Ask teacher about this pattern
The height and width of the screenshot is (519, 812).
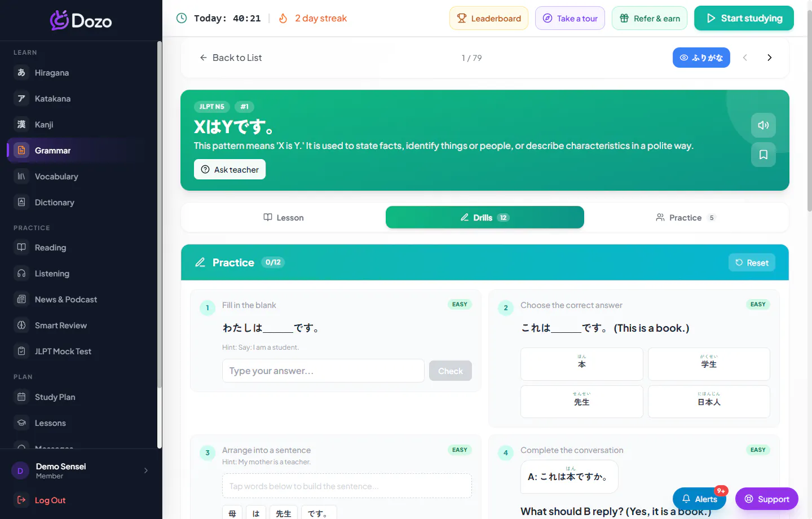[230, 169]
